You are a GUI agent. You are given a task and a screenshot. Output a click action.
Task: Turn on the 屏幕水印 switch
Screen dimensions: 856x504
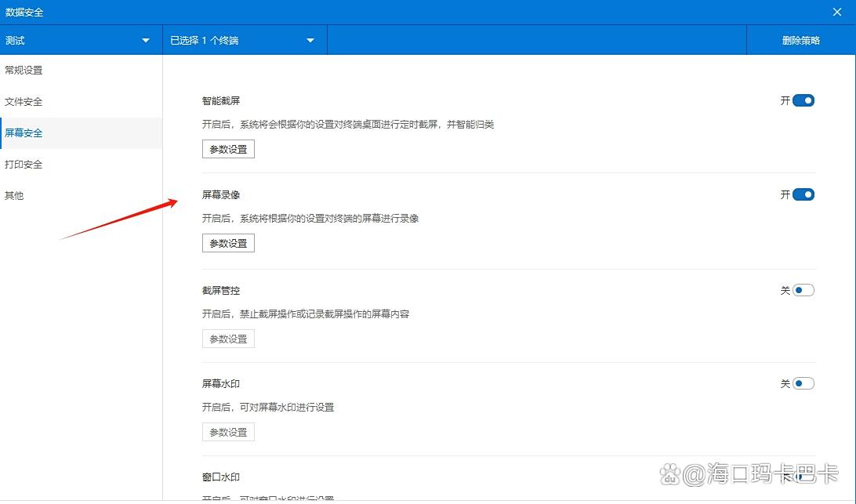coord(803,383)
